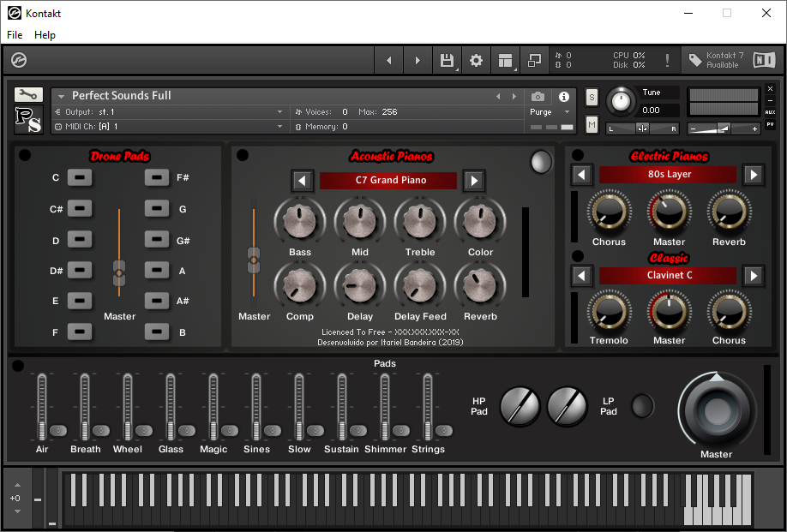The image size is (787, 532).
Task: Click the Bass EQ knob
Action: click(300, 221)
